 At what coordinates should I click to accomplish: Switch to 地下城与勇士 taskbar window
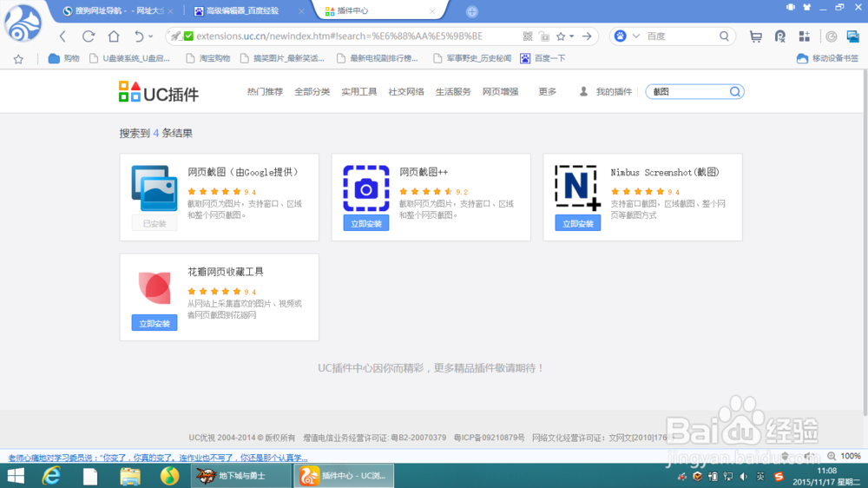click(241, 476)
